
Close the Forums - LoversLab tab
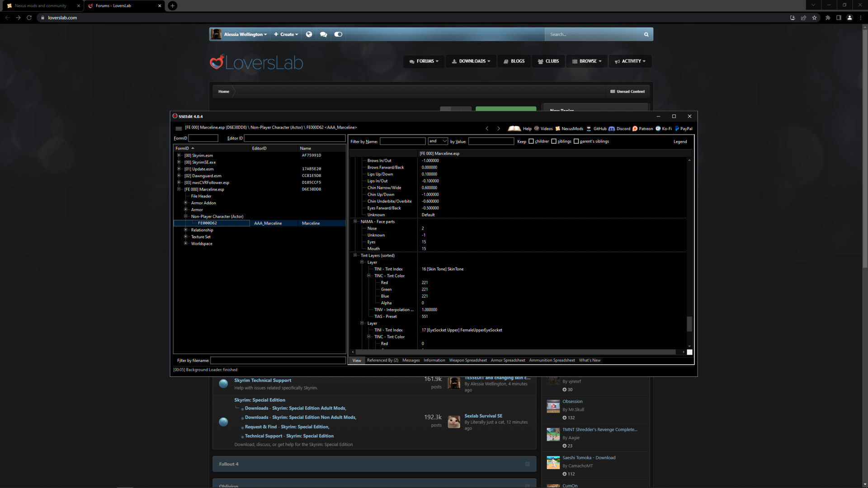tap(160, 6)
